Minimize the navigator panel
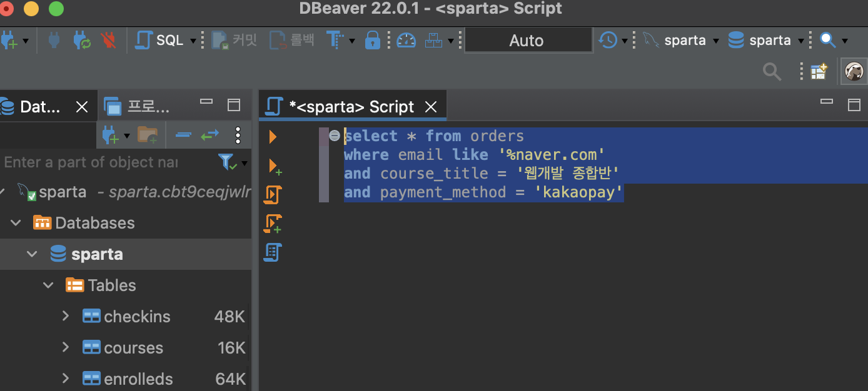 [x=206, y=102]
